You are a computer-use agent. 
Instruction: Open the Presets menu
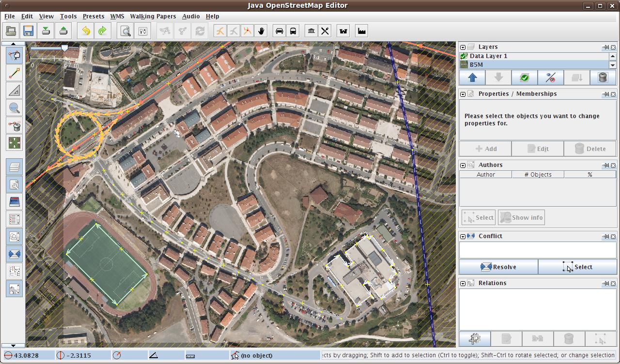tap(93, 16)
